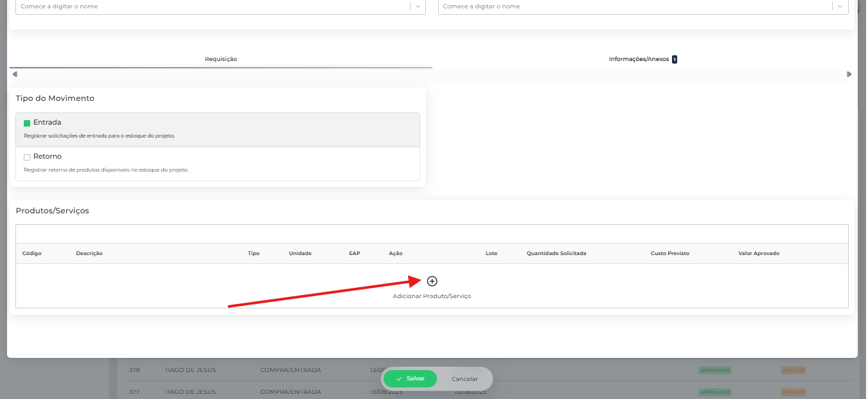Click the Custo Previsto column header
868x399 pixels.
point(669,253)
